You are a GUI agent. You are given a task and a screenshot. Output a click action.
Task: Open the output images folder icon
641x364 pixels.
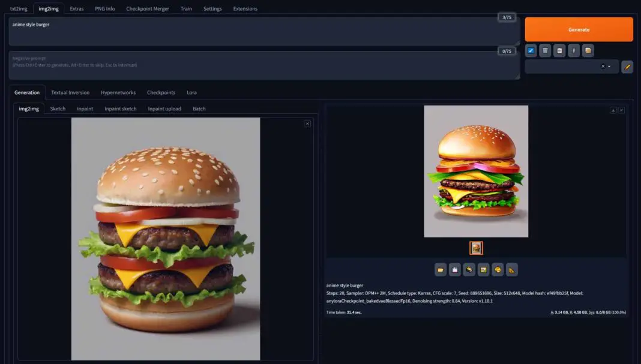pos(441,270)
